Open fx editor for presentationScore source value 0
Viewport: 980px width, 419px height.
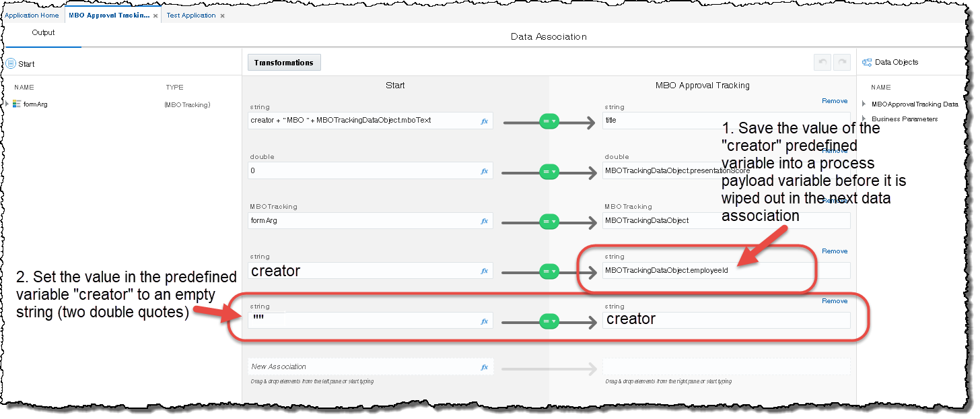pos(484,171)
